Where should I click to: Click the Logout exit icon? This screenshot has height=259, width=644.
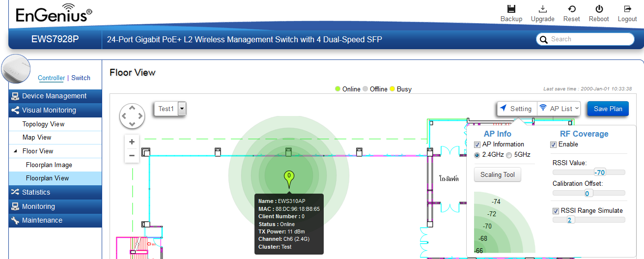click(x=627, y=9)
